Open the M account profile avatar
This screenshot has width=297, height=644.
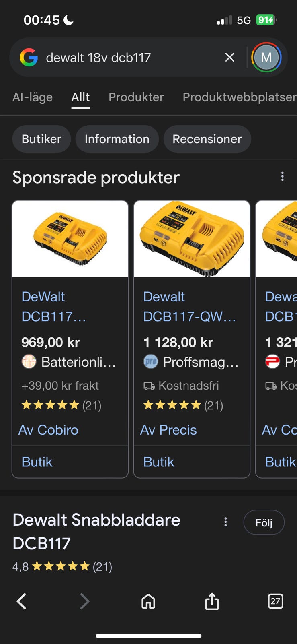coord(266,58)
